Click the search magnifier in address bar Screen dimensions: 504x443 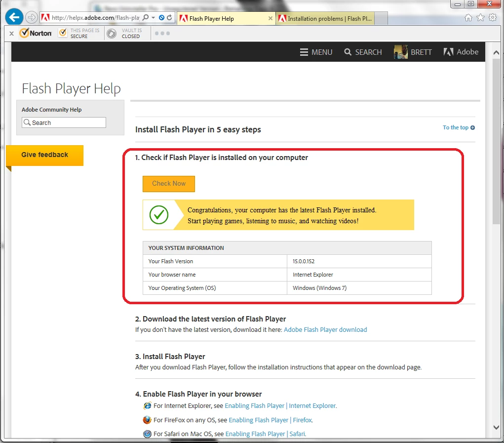146,18
